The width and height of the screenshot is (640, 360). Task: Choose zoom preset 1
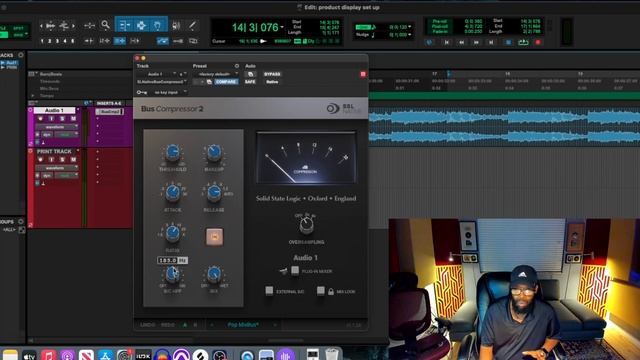point(42,41)
